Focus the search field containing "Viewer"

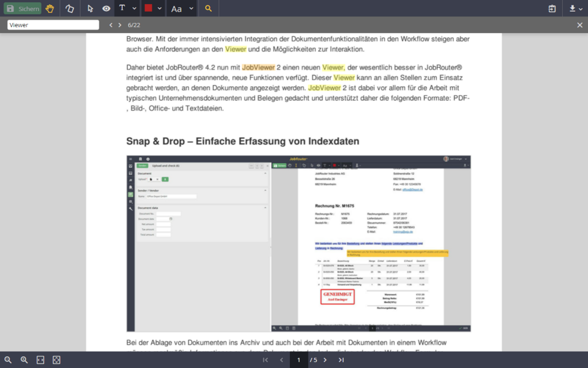pyautogui.click(x=54, y=25)
